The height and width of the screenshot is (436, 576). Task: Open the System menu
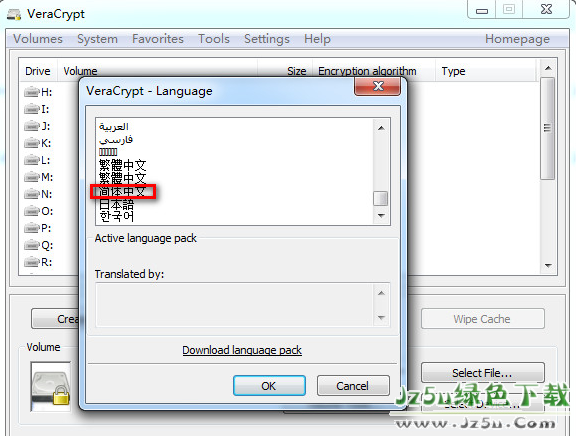click(97, 39)
